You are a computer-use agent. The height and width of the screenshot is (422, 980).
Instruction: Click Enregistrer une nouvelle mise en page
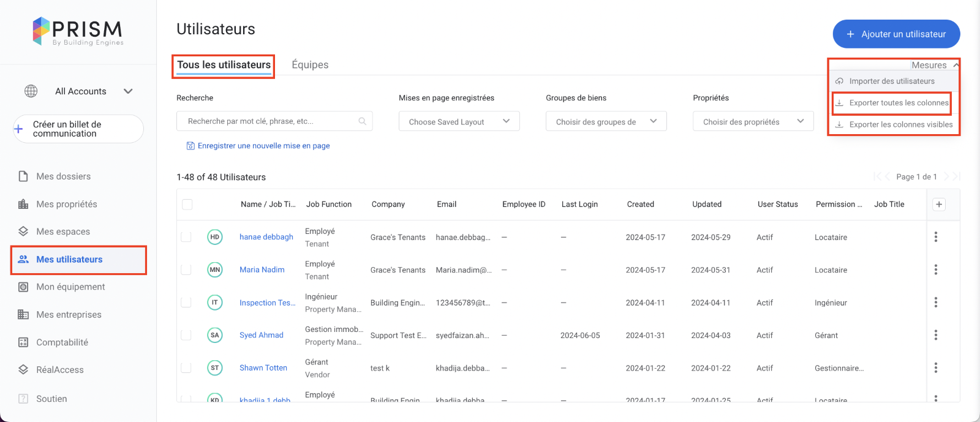pyautogui.click(x=263, y=146)
